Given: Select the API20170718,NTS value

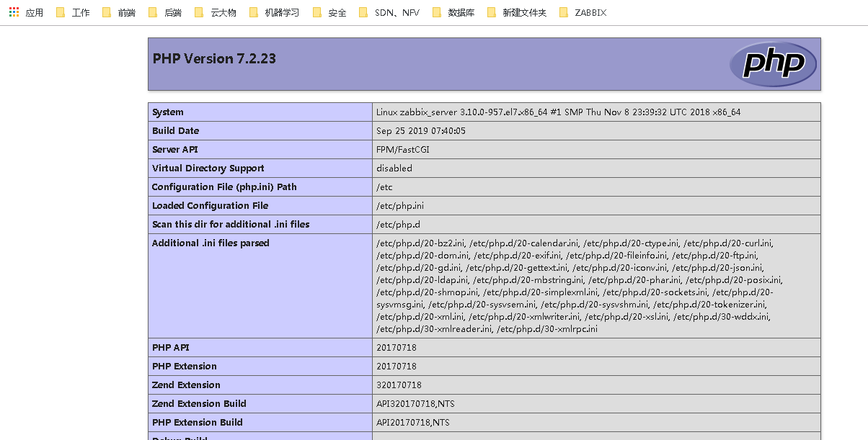Looking at the screenshot, I should tap(413, 423).
